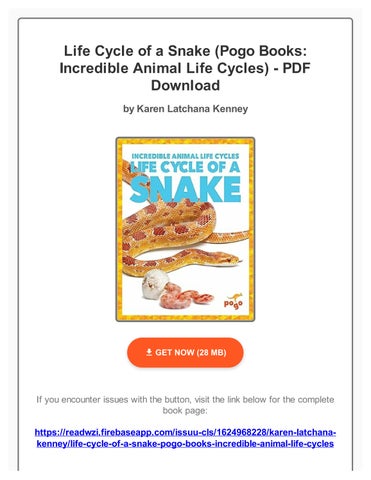Viewport: 371px width, 480px height.
Task: Click the Incredible Animal Life Cycles cover banner
Action: 185,156
